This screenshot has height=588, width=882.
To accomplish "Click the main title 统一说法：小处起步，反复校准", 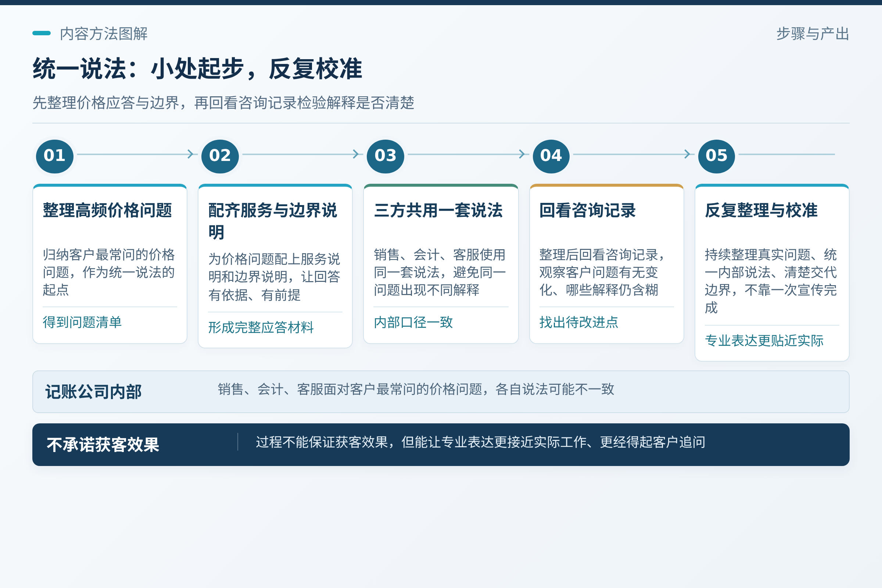I will (198, 69).
